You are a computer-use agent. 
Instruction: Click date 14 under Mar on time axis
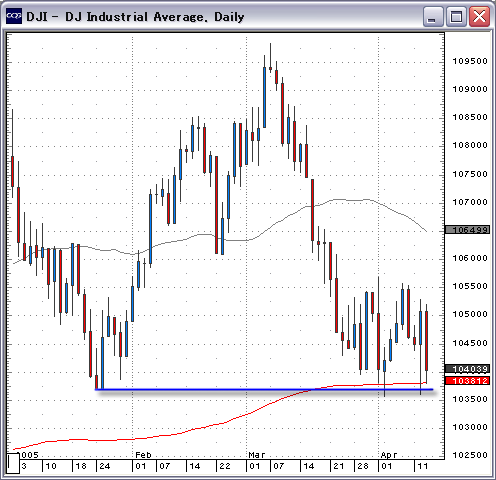pyautogui.click(x=309, y=466)
